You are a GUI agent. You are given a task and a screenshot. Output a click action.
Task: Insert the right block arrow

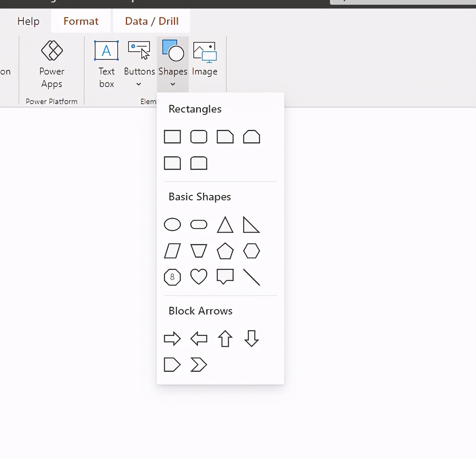pyautogui.click(x=172, y=339)
